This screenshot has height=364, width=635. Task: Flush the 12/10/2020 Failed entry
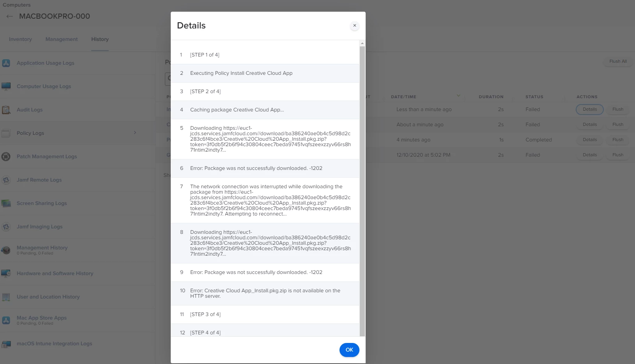(x=617, y=155)
